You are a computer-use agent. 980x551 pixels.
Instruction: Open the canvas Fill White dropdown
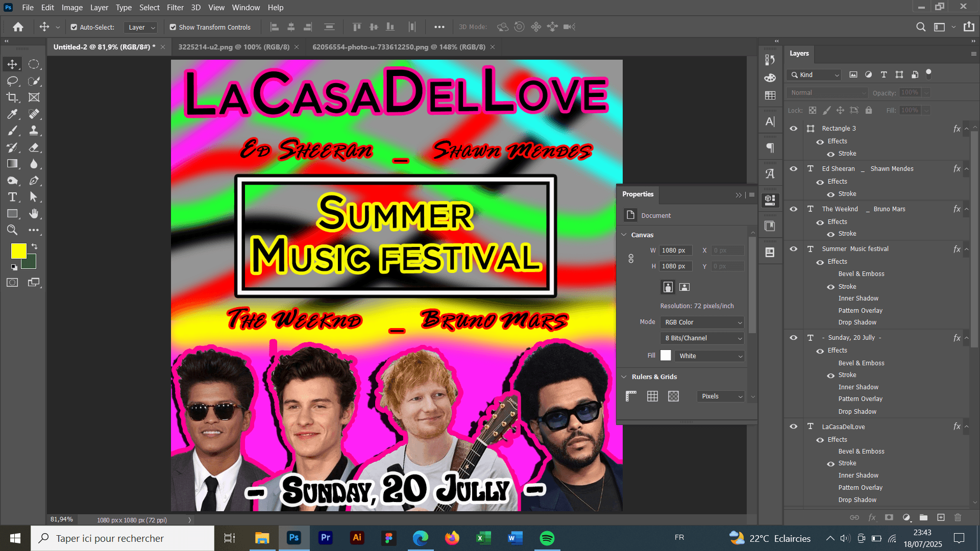709,356
